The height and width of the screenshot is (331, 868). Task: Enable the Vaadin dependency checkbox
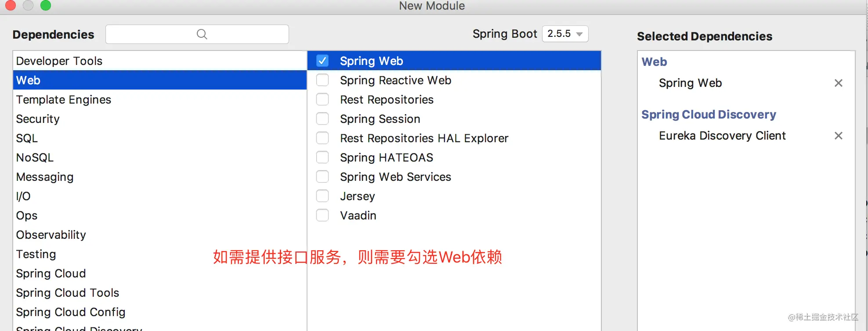(x=322, y=215)
